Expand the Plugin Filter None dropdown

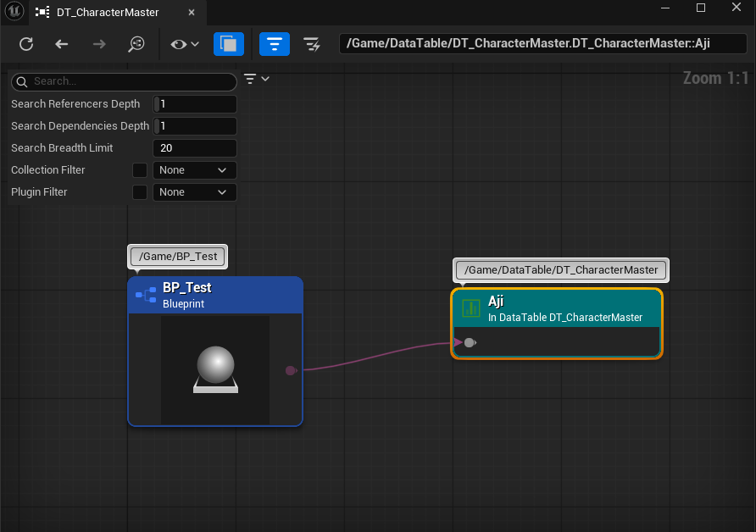click(194, 192)
